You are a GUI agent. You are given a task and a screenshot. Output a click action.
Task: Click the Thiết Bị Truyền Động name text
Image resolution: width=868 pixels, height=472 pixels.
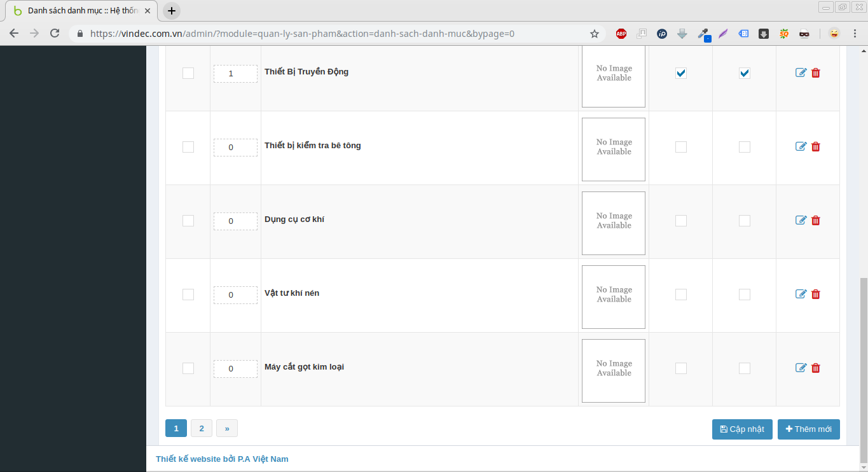pyautogui.click(x=307, y=72)
